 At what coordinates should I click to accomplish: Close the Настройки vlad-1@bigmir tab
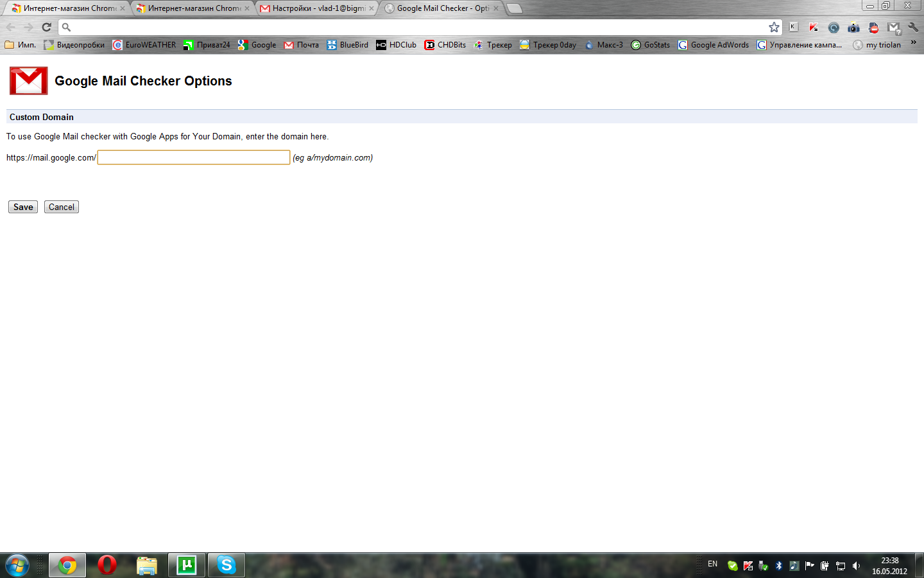coord(371,8)
